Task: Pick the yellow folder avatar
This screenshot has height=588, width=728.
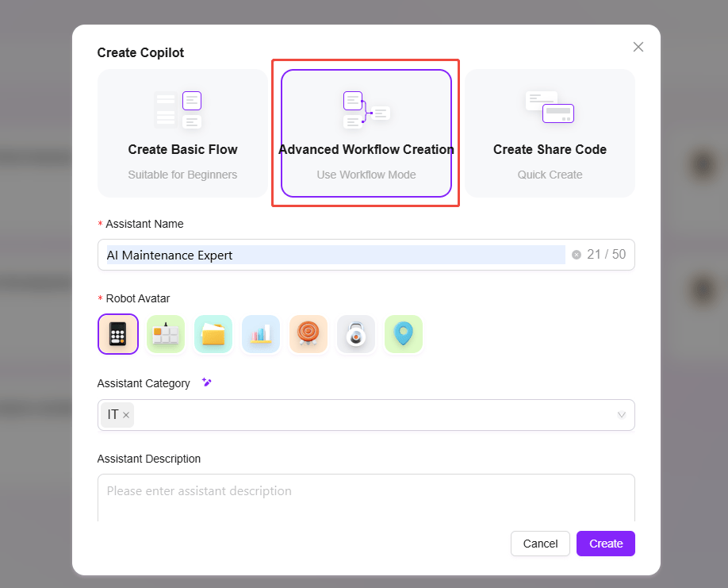Action: click(213, 334)
